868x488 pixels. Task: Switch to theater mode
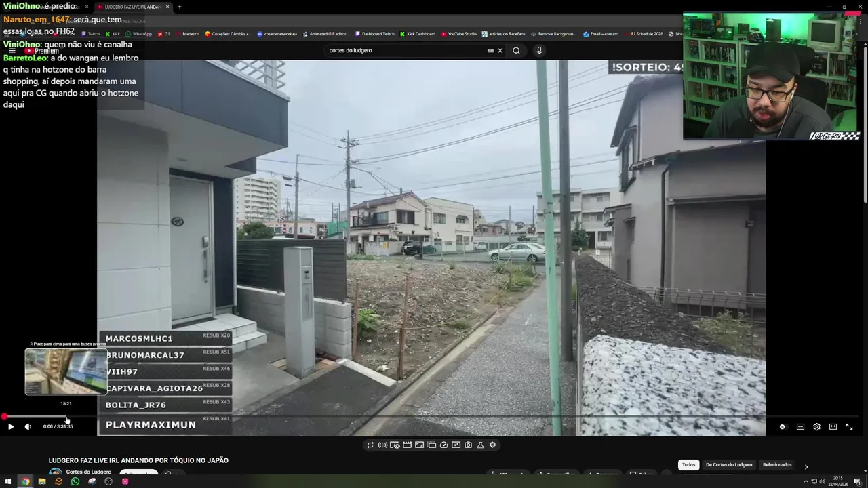coord(833,427)
